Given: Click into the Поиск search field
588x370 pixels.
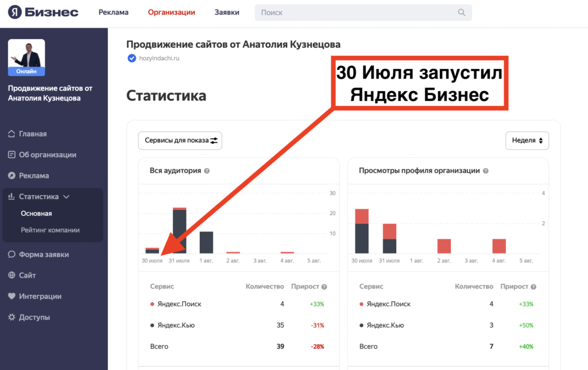Looking at the screenshot, I should [x=363, y=13].
